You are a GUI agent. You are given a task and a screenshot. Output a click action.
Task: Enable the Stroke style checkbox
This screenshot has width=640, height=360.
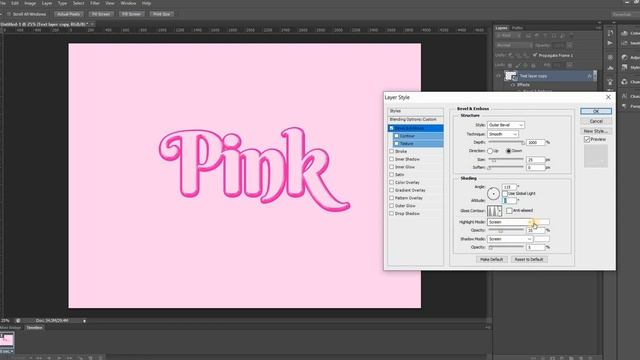tap(391, 151)
